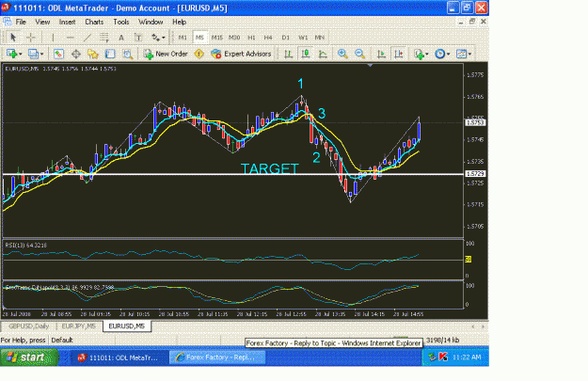
Task: Click the red K tray icon
Action: pos(443,357)
